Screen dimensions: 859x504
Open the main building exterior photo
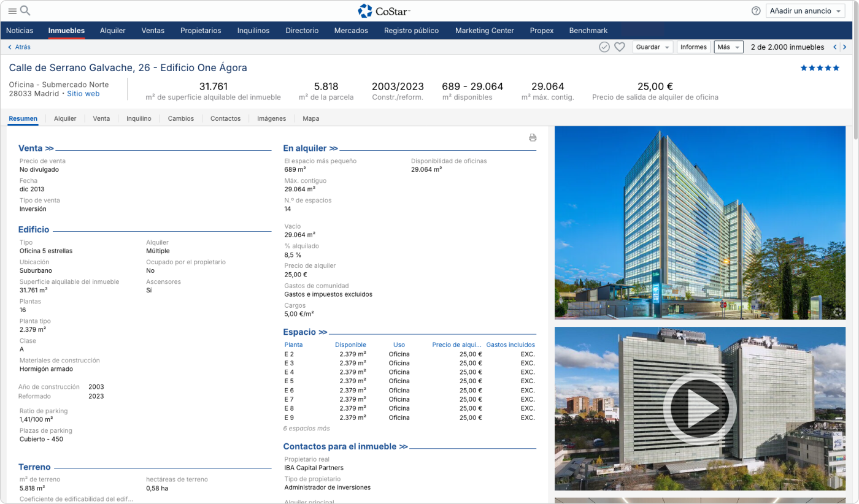[x=699, y=223]
